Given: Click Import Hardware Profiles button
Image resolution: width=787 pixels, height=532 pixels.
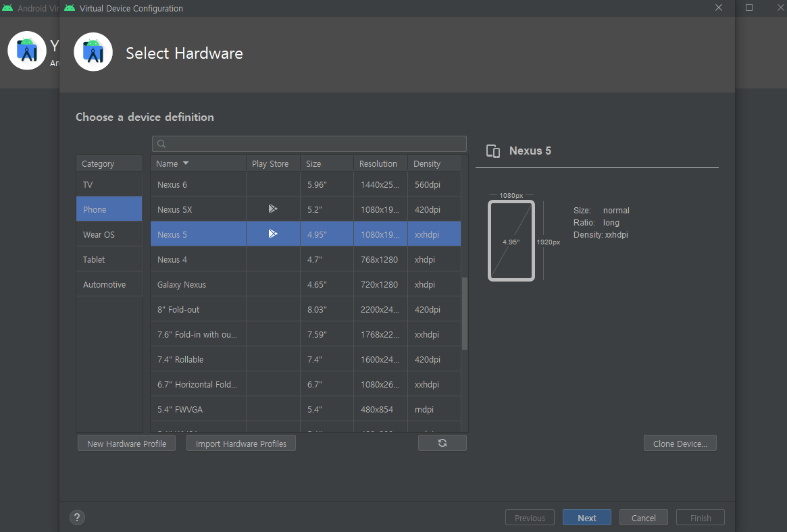Looking at the screenshot, I should tap(241, 444).
